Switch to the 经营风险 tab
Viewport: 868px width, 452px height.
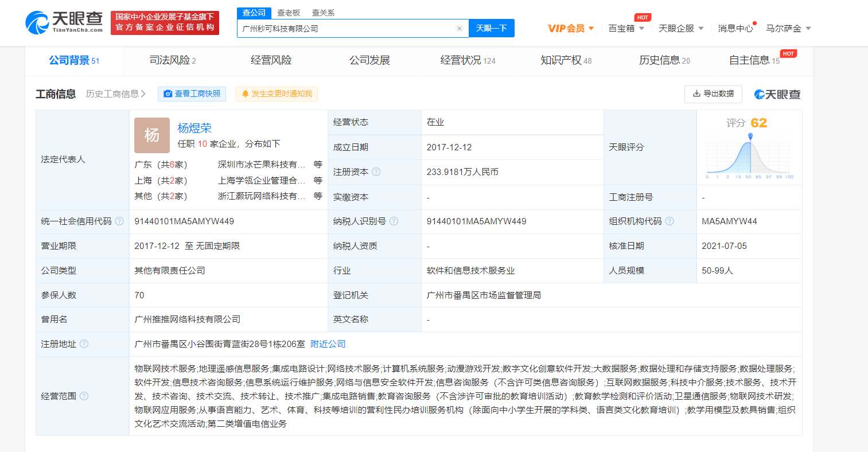[271, 60]
